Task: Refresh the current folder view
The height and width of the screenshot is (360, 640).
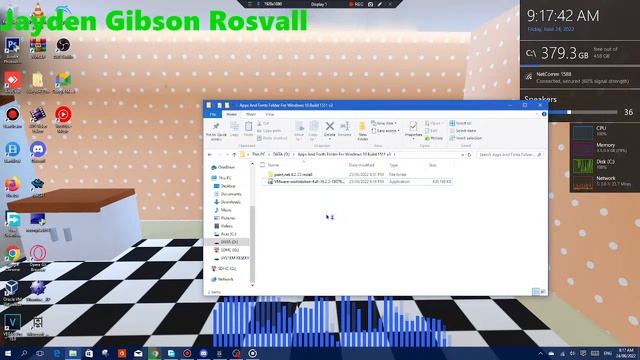Action: pos(469,155)
